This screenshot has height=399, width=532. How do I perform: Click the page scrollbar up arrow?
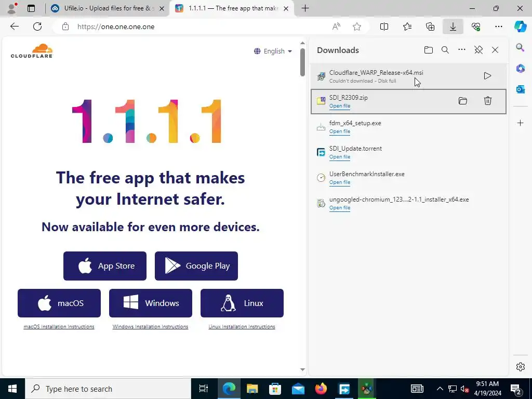point(303,43)
